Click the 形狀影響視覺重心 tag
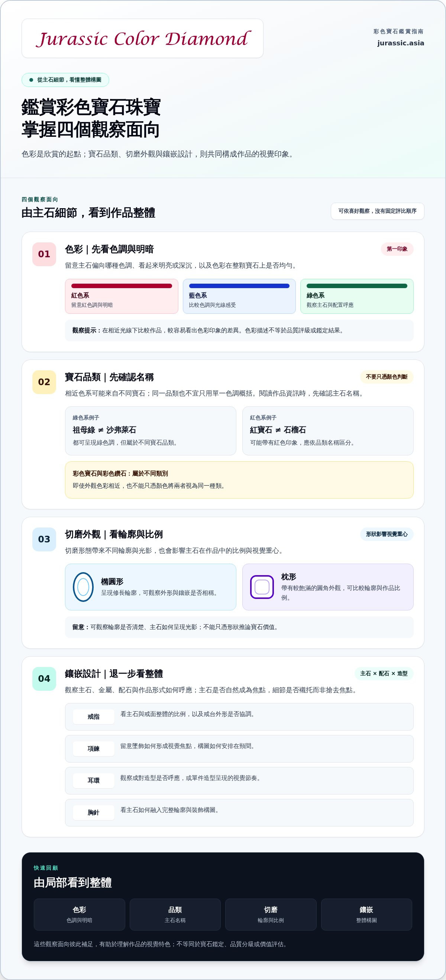Image resolution: width=446 pixels, height=980 pixels. pyautogui.click(x=386, y=534)
